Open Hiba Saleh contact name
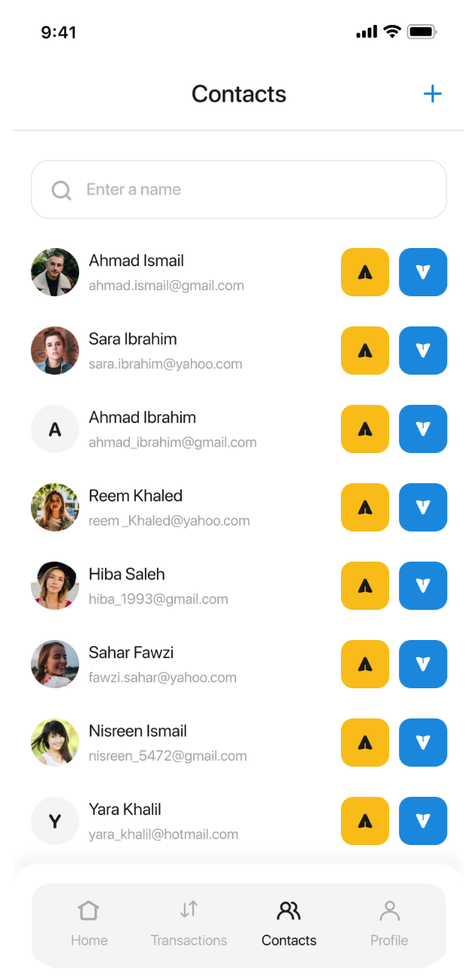 [x=127, y=574]
